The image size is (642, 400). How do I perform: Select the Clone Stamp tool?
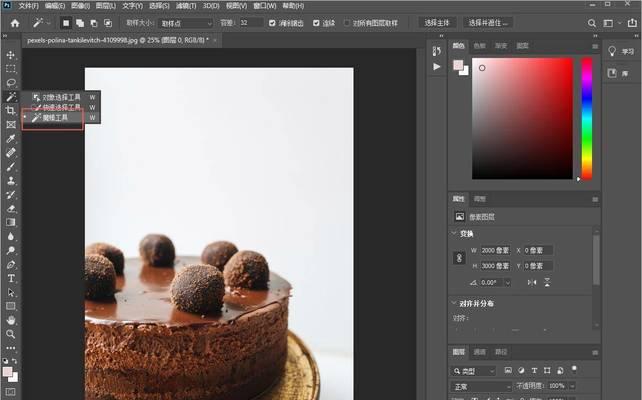tap(11, 181)
